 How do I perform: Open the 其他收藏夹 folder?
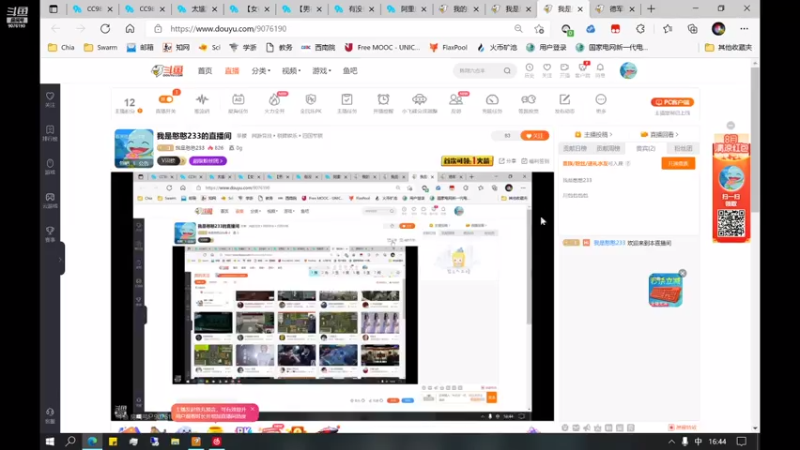click(x=728, y=47)
